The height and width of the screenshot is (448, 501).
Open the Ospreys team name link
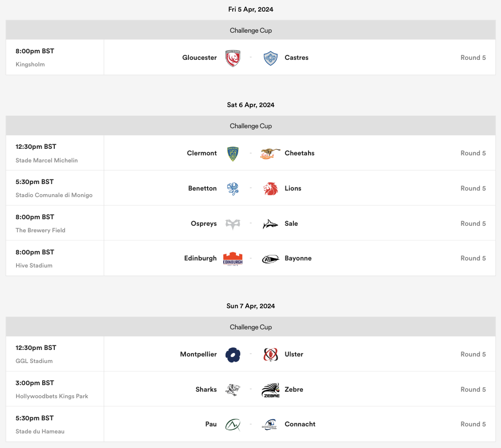click(204, 224)
